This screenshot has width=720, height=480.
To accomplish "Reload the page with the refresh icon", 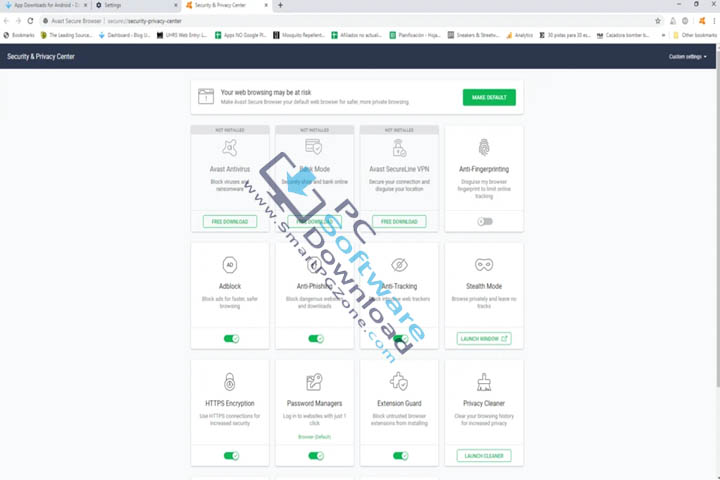I will [30, 21].
